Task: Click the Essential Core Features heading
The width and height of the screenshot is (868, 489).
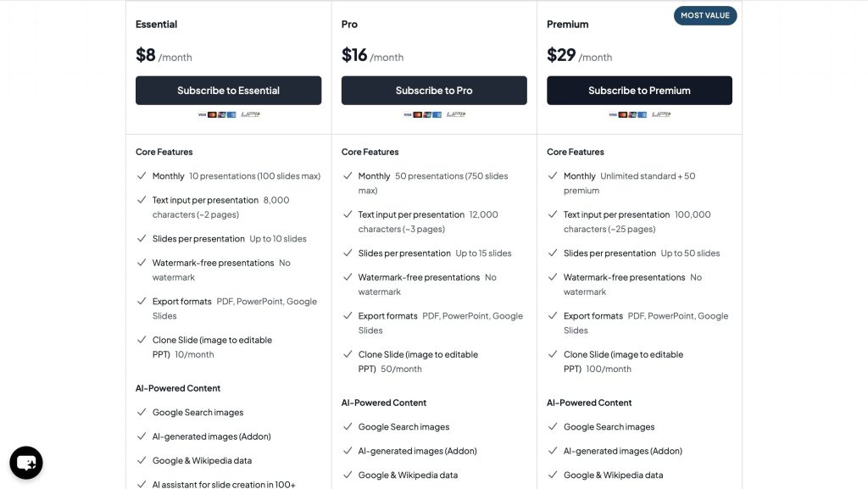Action: click(x=164, y=152)
